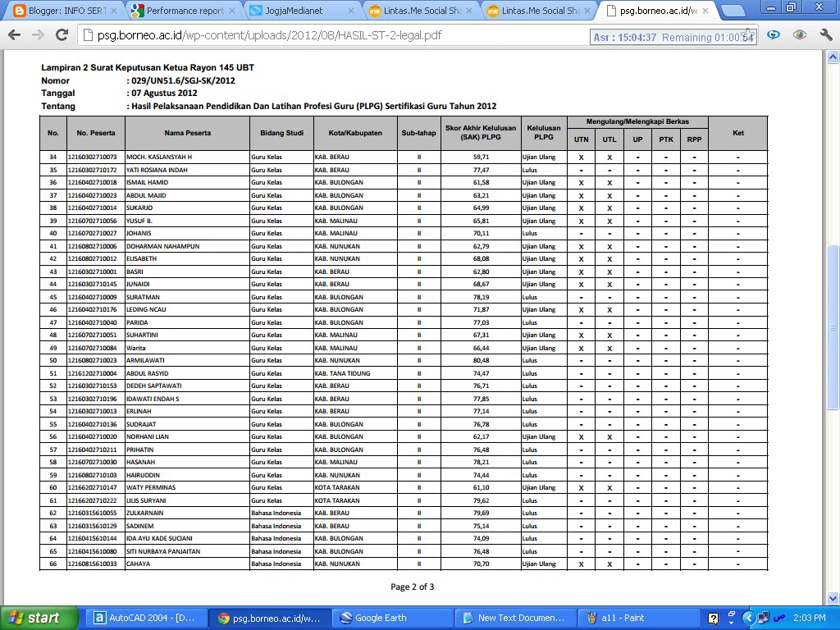
Task: Click the score 59,71
Action: tap(481, 157)
